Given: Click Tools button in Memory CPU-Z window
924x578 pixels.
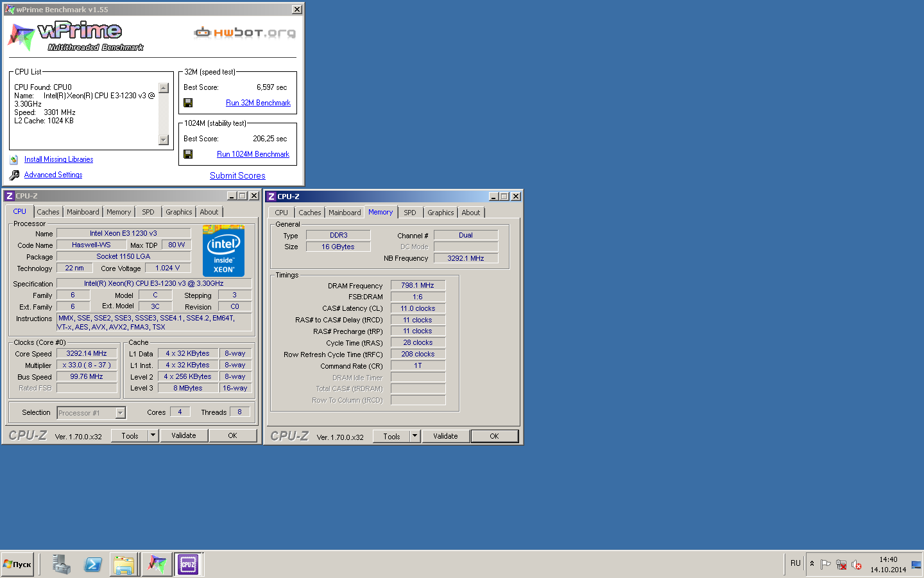Looking at the screenshot, I should pos(391,436).
